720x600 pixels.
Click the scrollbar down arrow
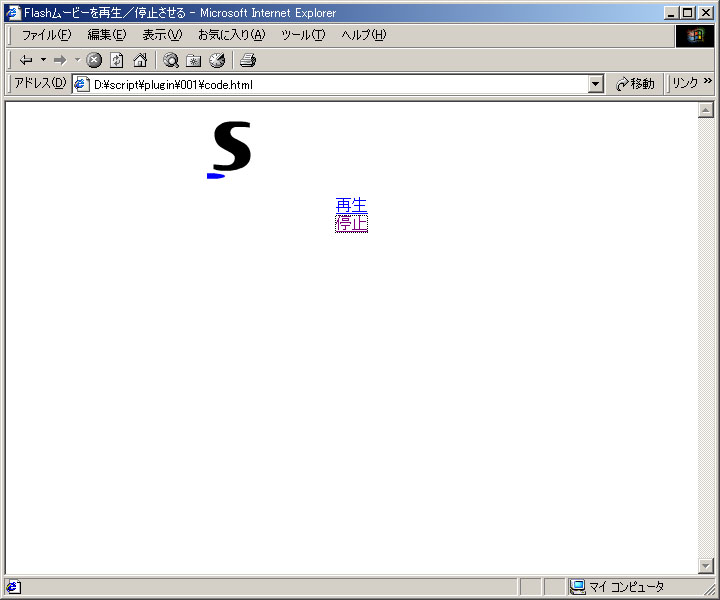click(705, 566)
